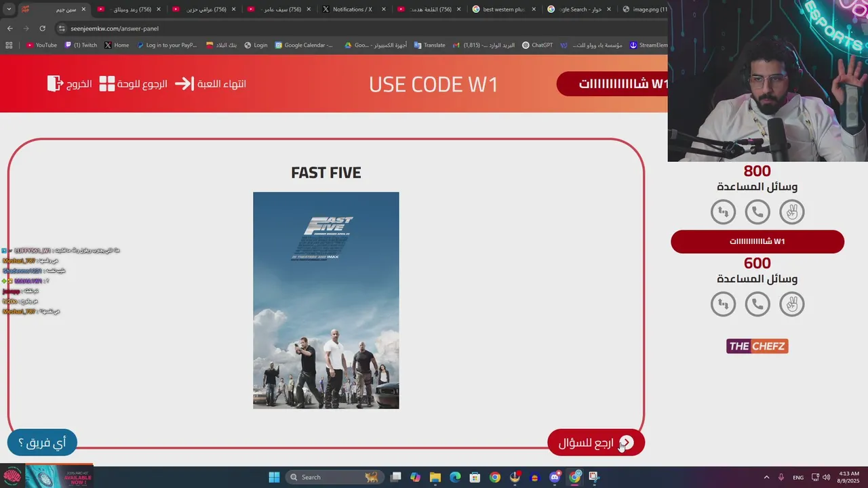Open the Twitch bookmark
This screenshot has height=488, width=868.
(81, 45)
